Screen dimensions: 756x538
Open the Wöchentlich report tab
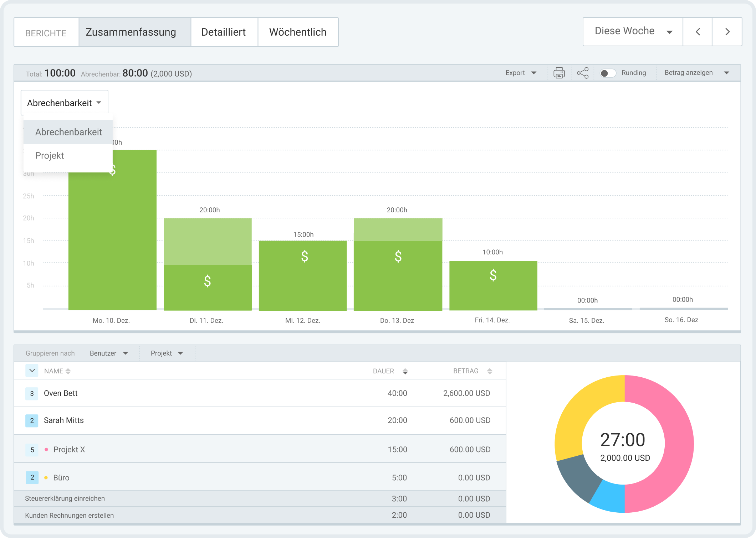tap(298, 32)
